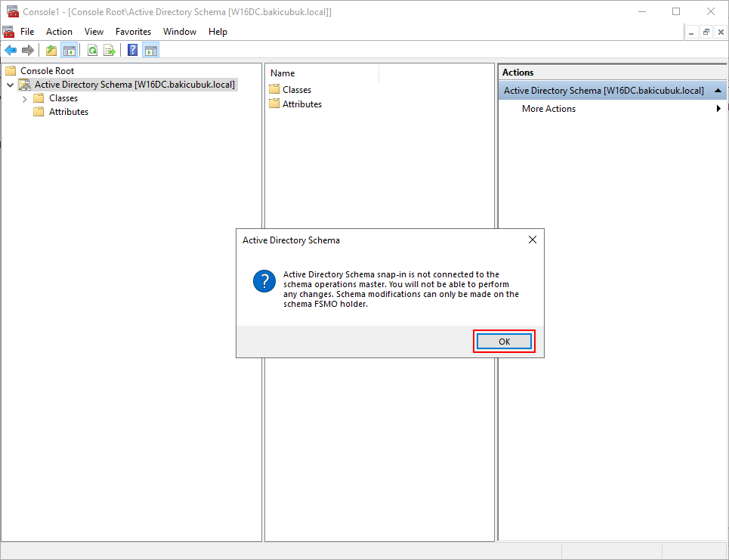
Task: Open the Help menu
Action: click(x=218, y=32)
